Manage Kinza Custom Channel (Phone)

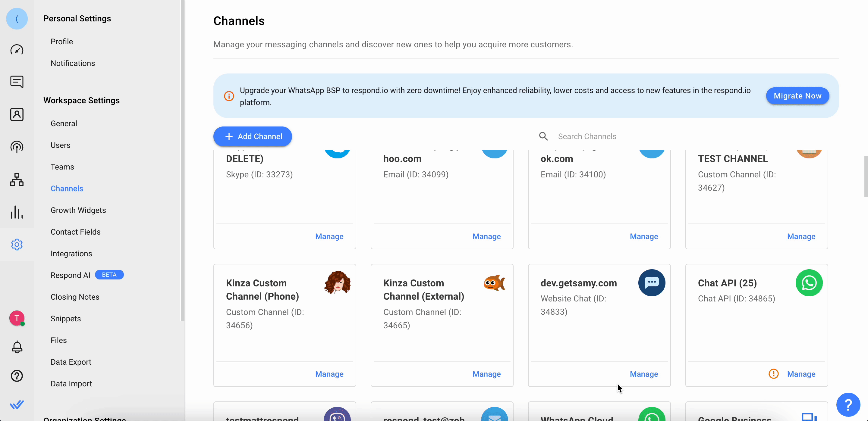tap(329, 374)
